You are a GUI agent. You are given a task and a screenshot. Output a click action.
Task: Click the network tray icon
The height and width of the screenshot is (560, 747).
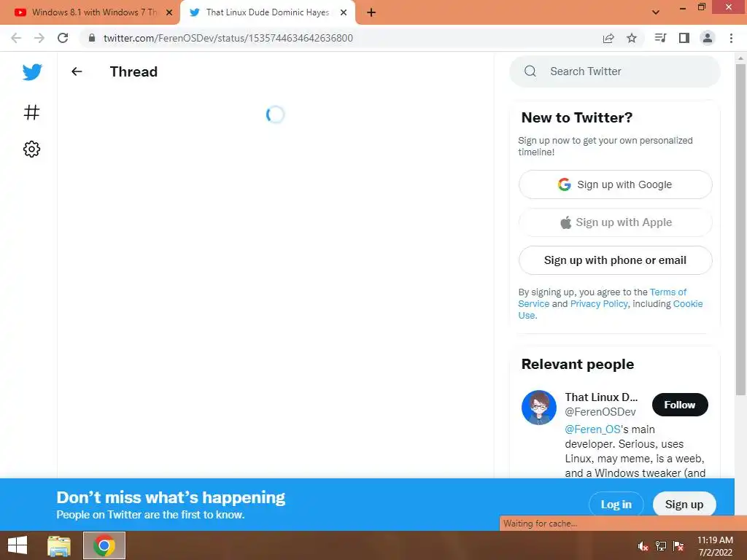pyautogui.click(x=661, y=546)
